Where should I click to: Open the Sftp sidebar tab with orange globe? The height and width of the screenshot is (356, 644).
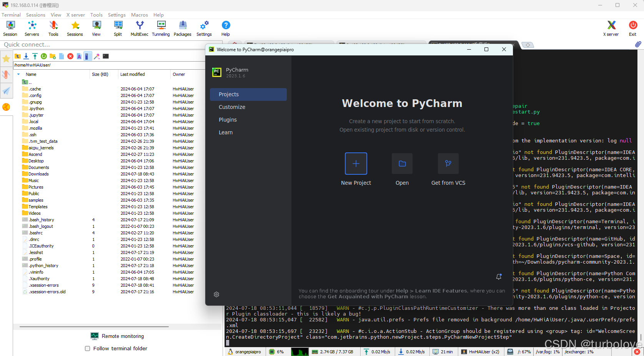click(6, 107)
